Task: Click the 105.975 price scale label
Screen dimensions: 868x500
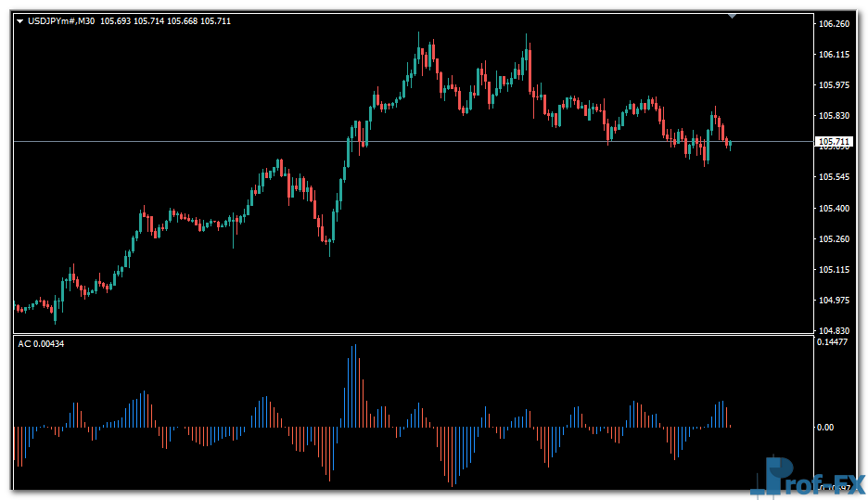Action: pyautogui.click(x=835, y=85)
